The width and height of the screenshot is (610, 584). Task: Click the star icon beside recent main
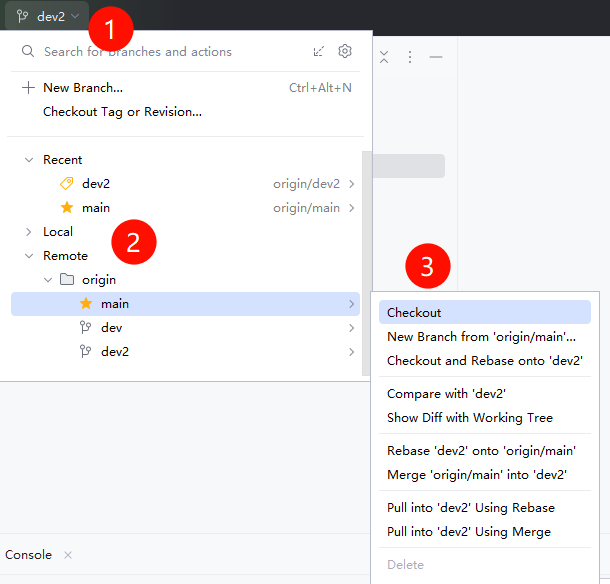click(67, 207)
